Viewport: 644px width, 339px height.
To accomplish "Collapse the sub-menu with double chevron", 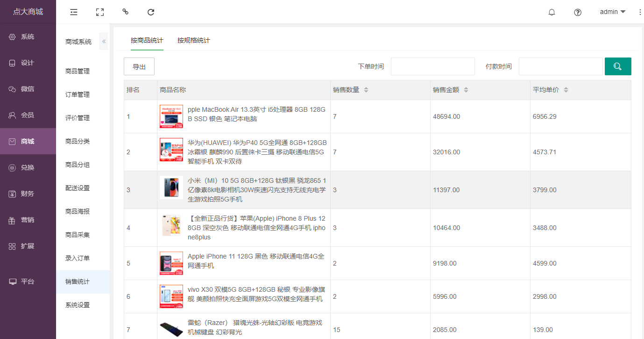I will pos(104,42).
